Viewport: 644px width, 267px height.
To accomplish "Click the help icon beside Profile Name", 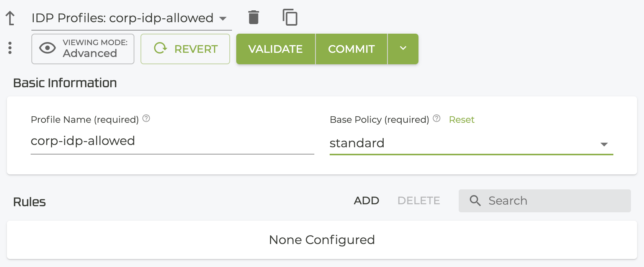I will tap(146, 119).
